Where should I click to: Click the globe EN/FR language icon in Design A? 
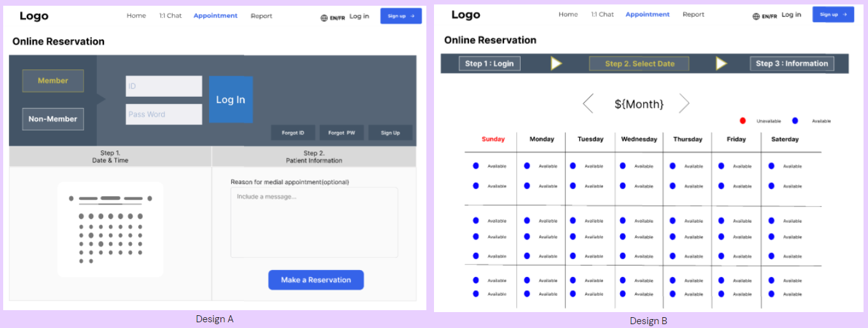(324, 18)
